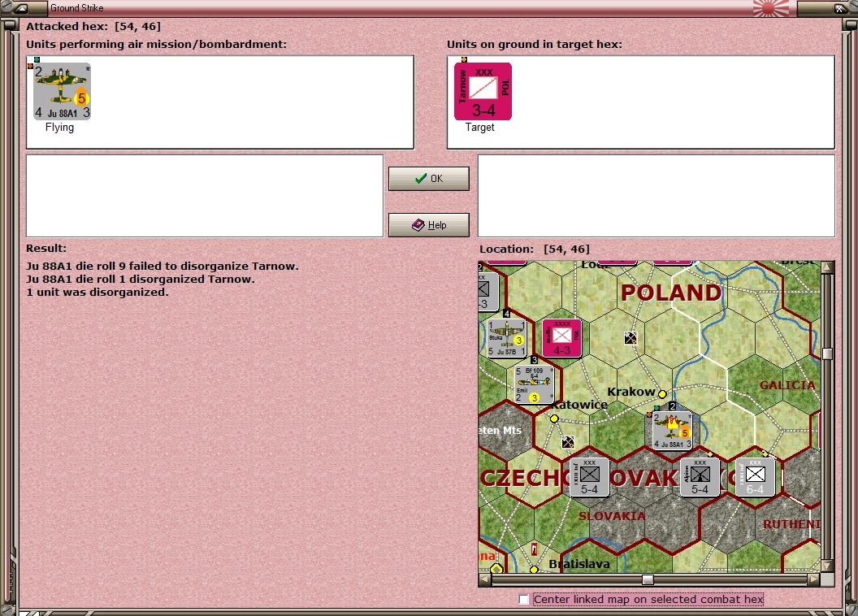The width and height of the screenshot is (858, 616).
Task: Click the POLAND map label
Action: pos(671,293)
